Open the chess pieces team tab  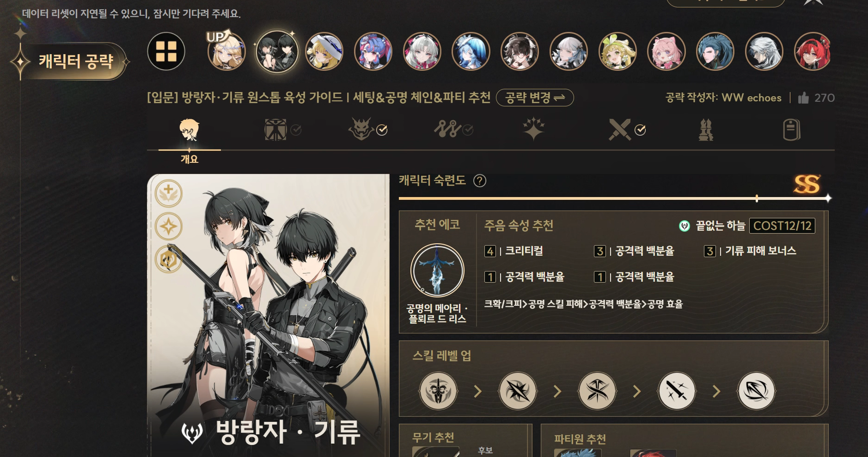[x=706, y=130]
